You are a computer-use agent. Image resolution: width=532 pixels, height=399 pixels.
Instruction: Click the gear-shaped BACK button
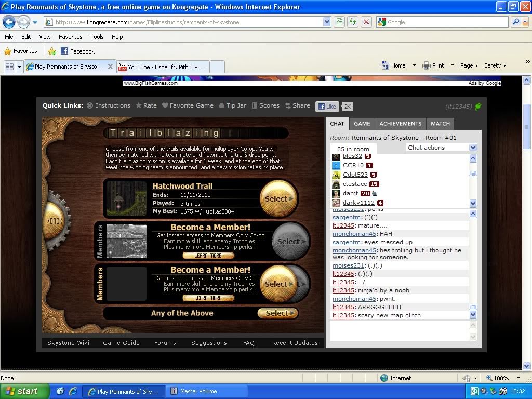(x=55, y=221)
